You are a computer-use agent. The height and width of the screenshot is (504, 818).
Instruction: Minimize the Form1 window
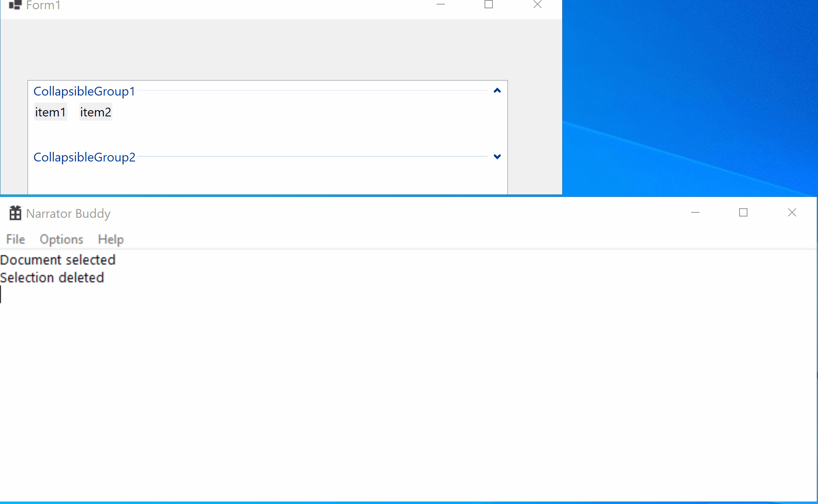coord(441,5)
